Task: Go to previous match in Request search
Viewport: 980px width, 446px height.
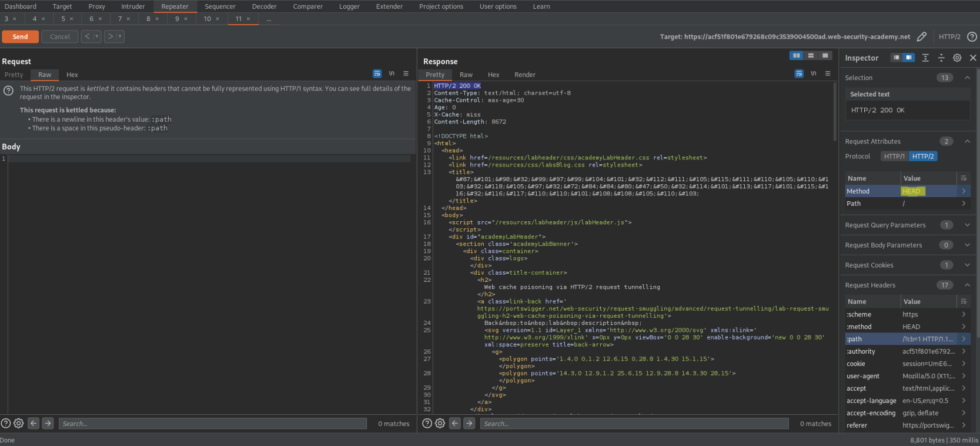Action: (34, 423)
